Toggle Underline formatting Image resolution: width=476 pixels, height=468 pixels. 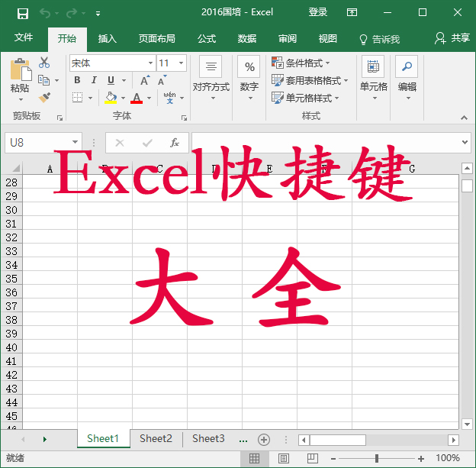click(111, 80)
